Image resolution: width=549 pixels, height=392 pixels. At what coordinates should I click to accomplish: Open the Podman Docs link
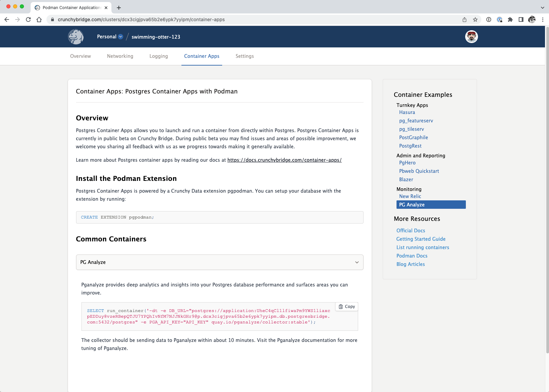pos(412,256)
